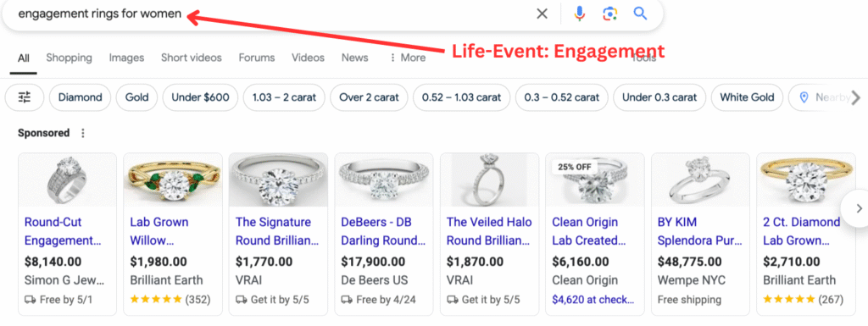Start voice search with microphone icon

click(580, 14)
